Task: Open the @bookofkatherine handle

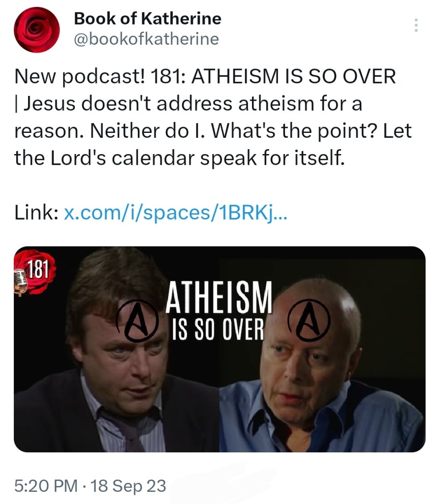Action: (x=147, y=39)
